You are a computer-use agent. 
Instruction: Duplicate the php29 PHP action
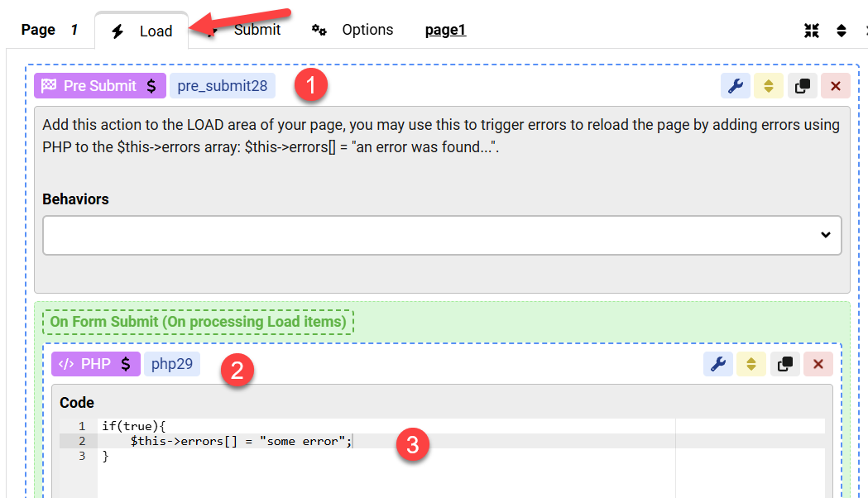point(784,363)
